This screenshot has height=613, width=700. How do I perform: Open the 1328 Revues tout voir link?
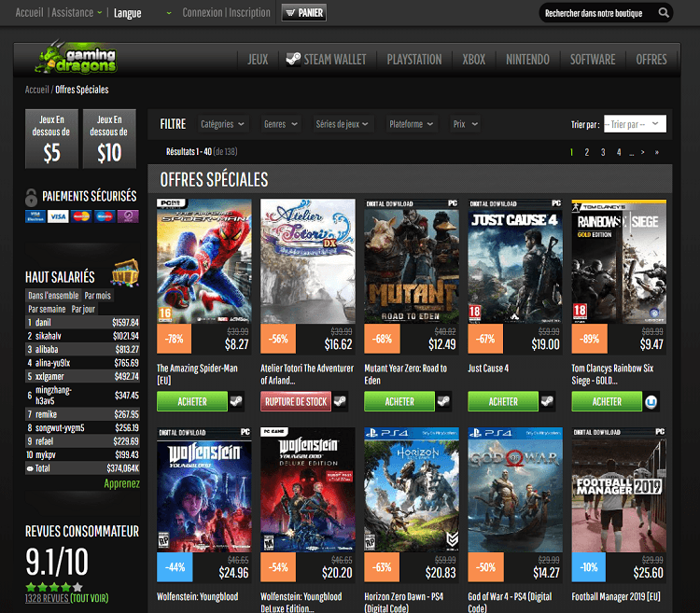click(x=66, y=598)
